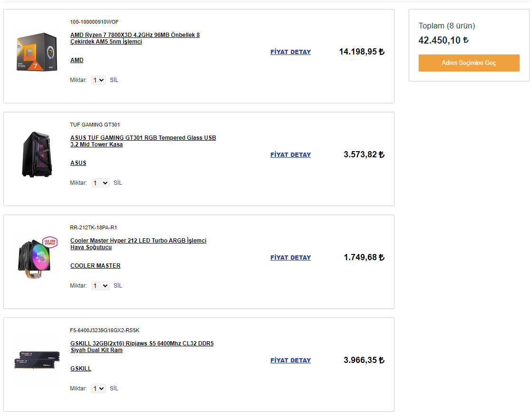The height and width of the screenshot is (416, 532).
Task: Click the COOLER MASTER brand link
Action: click(95, 266)
